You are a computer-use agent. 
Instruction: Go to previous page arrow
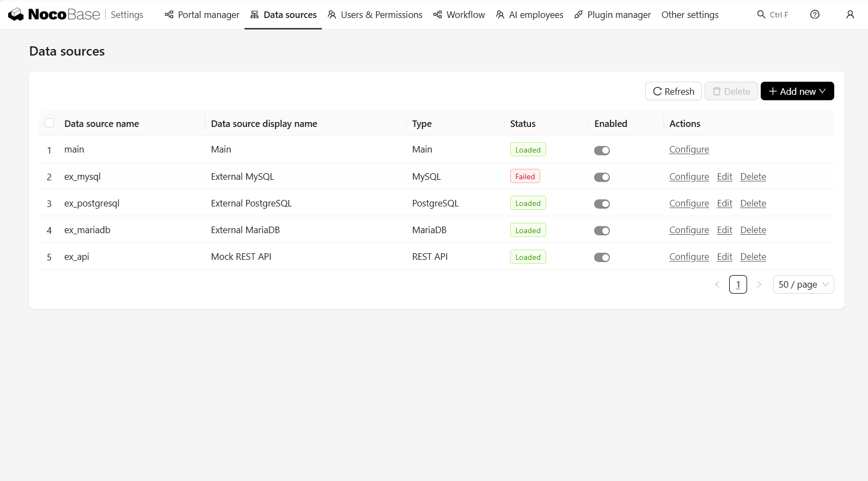click(x=717, y=284)
